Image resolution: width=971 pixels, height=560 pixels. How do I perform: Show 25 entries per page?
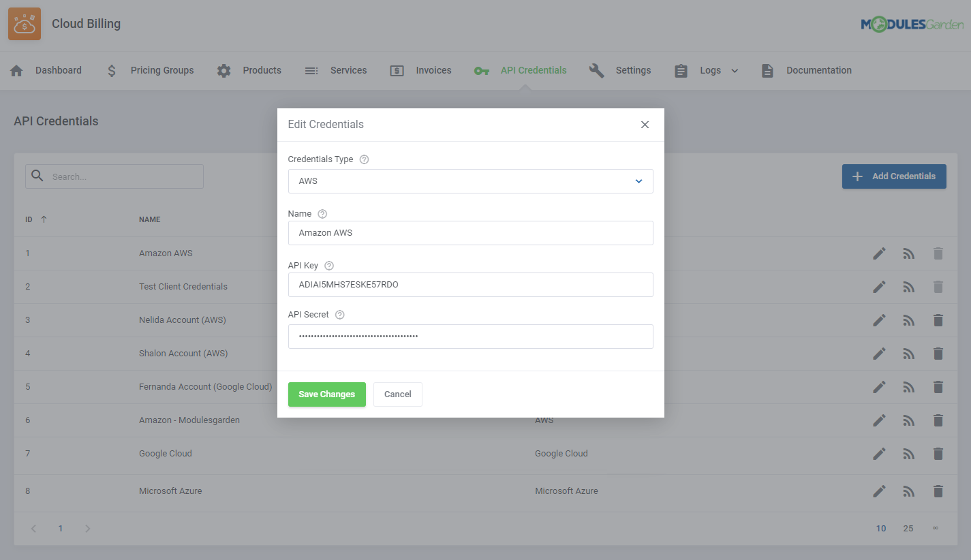(908, 529)
